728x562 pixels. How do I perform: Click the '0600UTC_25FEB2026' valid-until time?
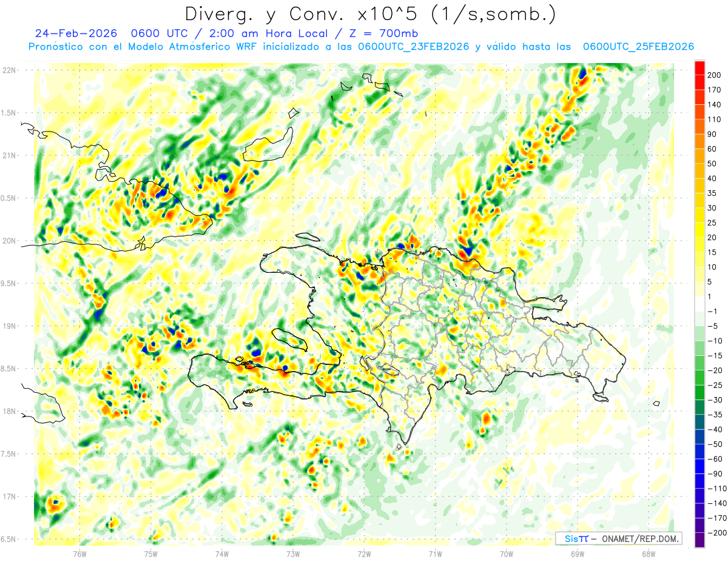638,47
